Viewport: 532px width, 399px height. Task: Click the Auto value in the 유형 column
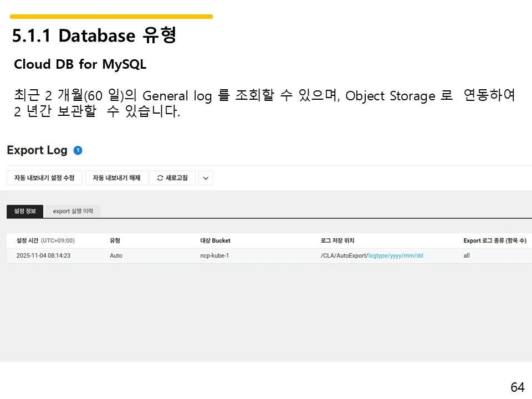coord(115,255)
